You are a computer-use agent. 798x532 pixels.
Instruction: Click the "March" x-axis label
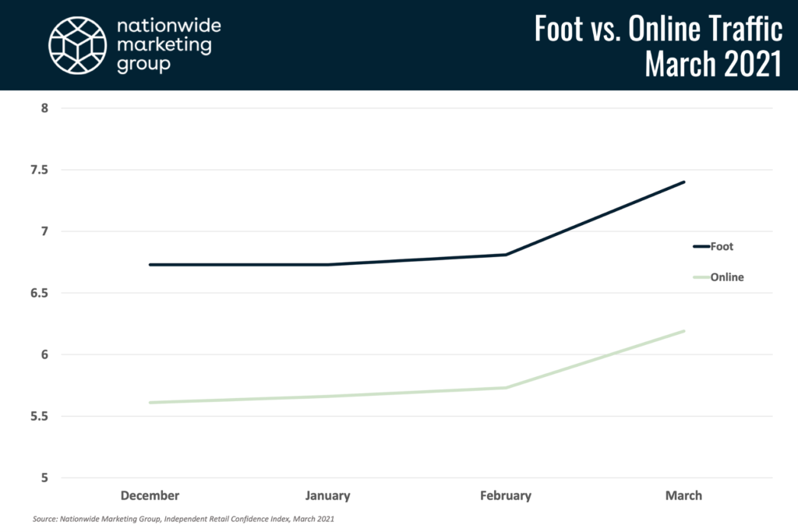click(x=683, y=495)
